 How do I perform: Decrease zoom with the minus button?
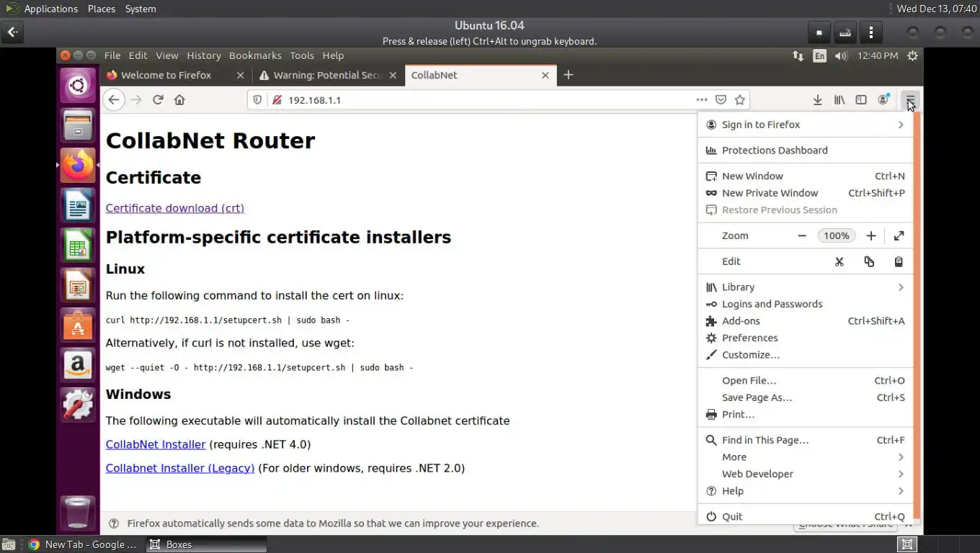(x=802, y=235)
